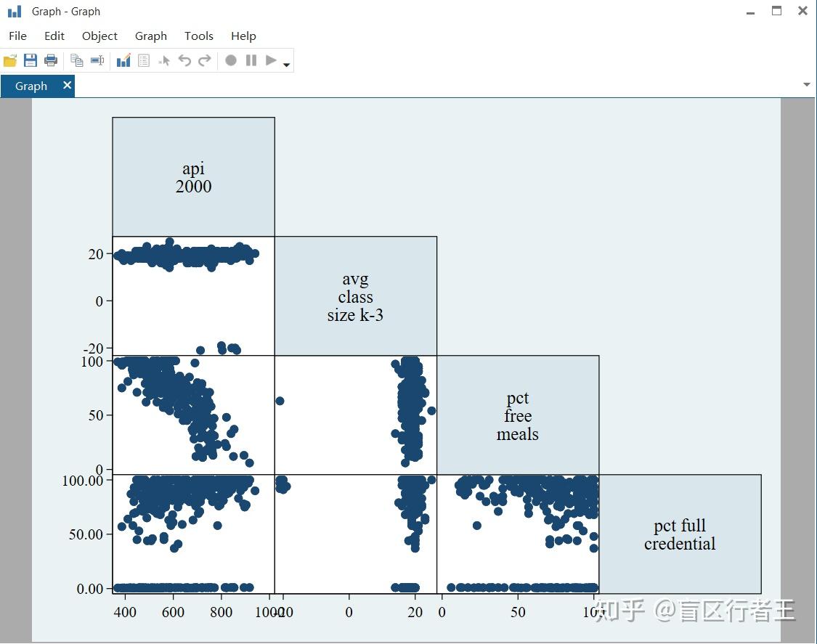The height and width of the screenshot is (644, 817).
Task: Expand the toolbar overflow arrow
Action: coord(286,64)
